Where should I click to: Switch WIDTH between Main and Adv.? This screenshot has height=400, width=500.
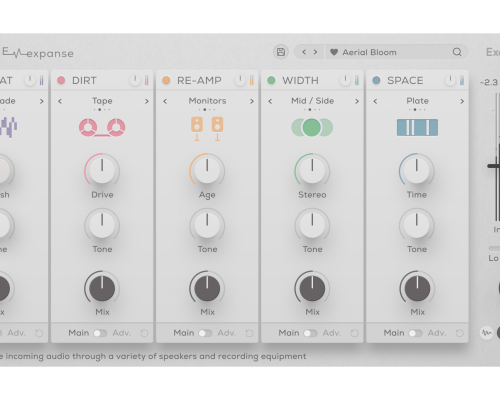(x=310, y=333)
